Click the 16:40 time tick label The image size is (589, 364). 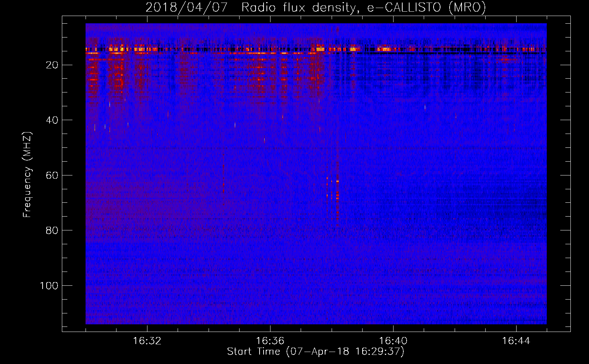393,341
